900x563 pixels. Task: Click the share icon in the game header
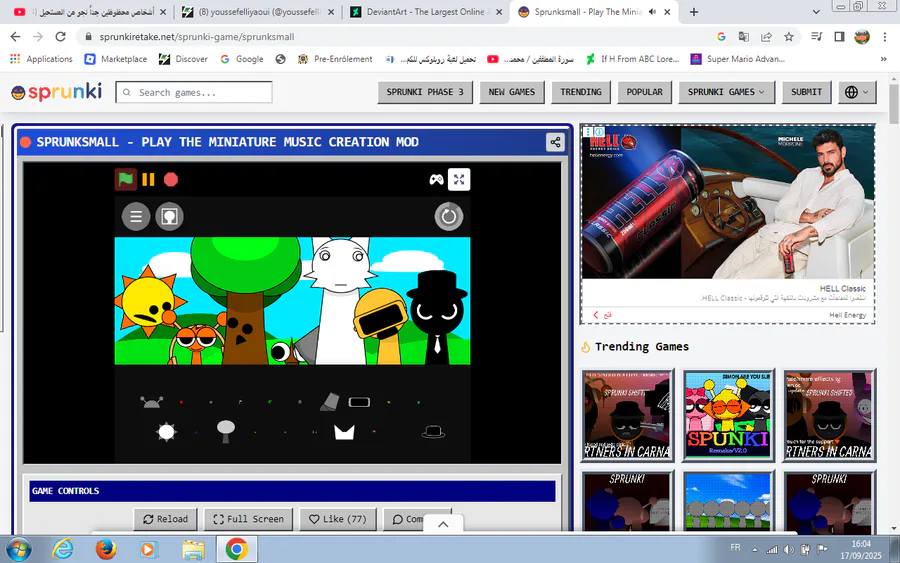[555, 142]
